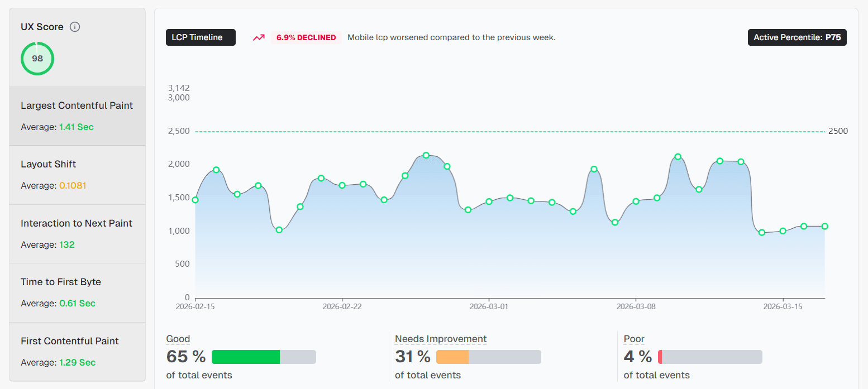Viewport: 868px width, 389px height.
Task: Click the Good events green progress bar
Action: coord(246,357)
